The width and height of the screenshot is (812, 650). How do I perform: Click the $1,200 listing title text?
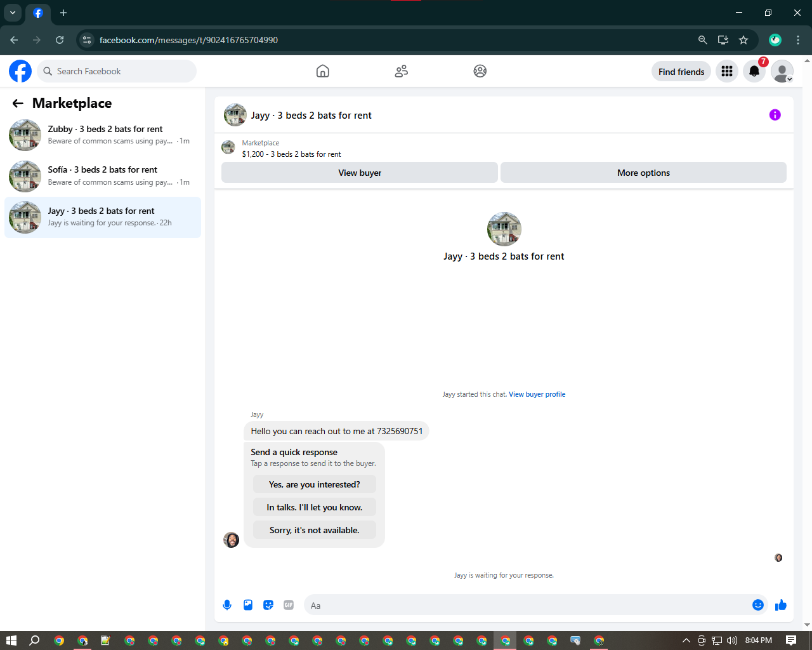[x=291, y=154]
